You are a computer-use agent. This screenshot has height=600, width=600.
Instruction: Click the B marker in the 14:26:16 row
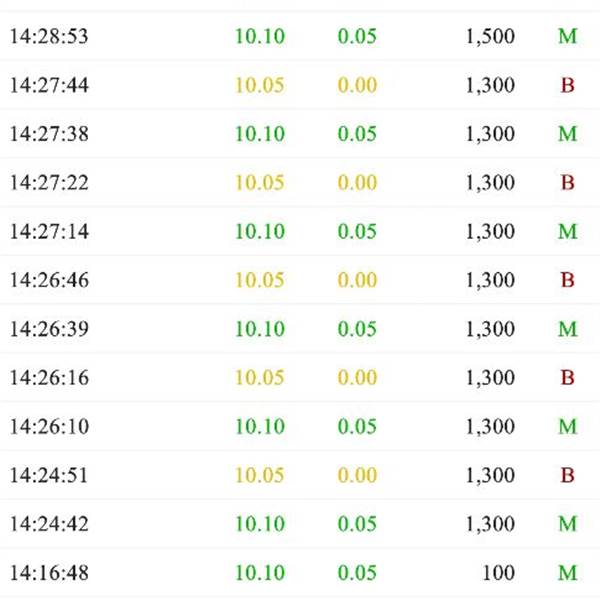[x=567, y=378]
